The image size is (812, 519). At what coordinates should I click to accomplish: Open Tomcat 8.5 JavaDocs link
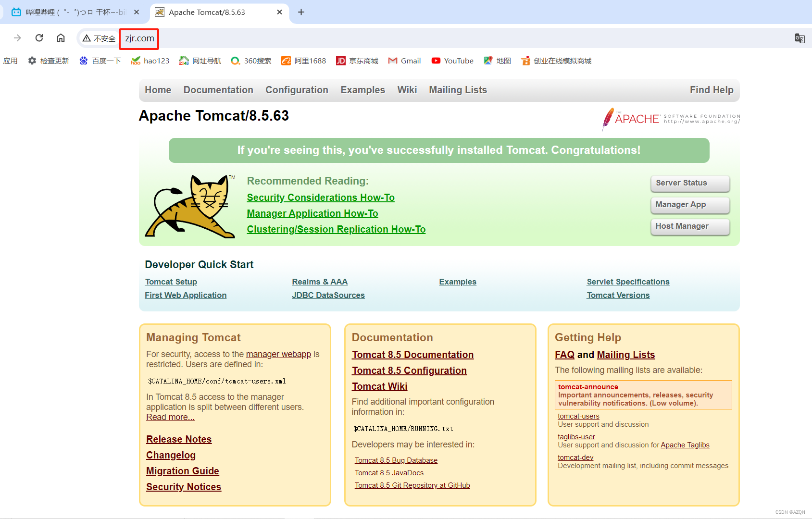pyautogui.click(x=389, y=473)
